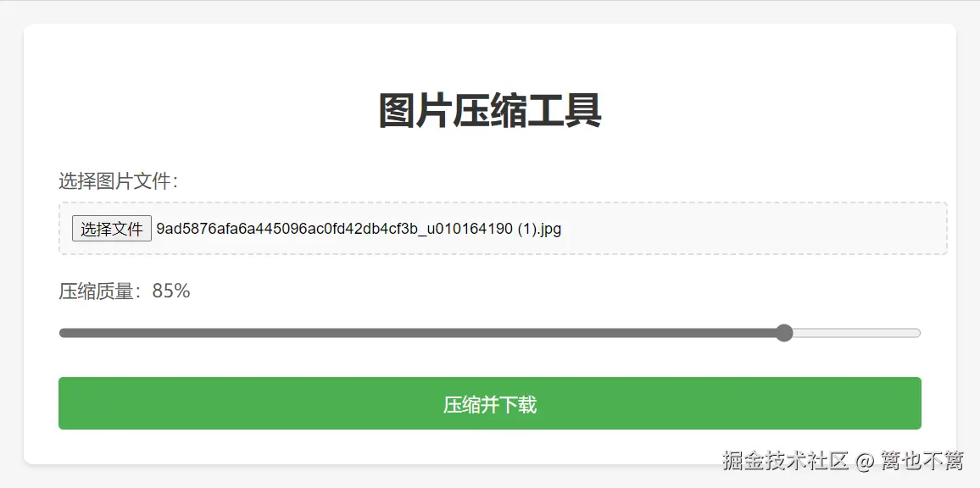980x488 pixels.
Task: Click the 压缩并下载 green button
Action: pos(489,403)
